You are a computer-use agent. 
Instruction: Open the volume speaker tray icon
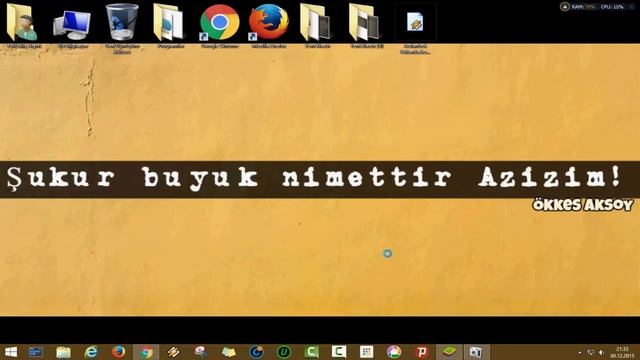tap(601, 353)
